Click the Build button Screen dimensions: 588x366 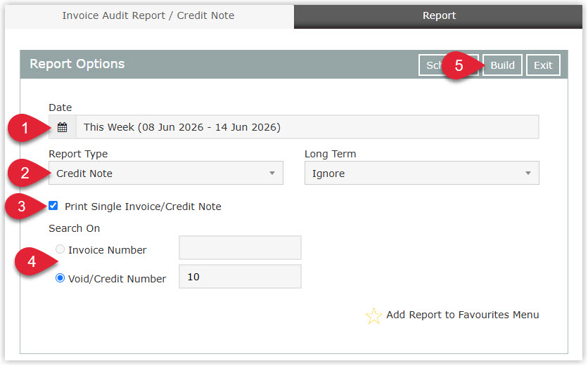pos(502,65)
